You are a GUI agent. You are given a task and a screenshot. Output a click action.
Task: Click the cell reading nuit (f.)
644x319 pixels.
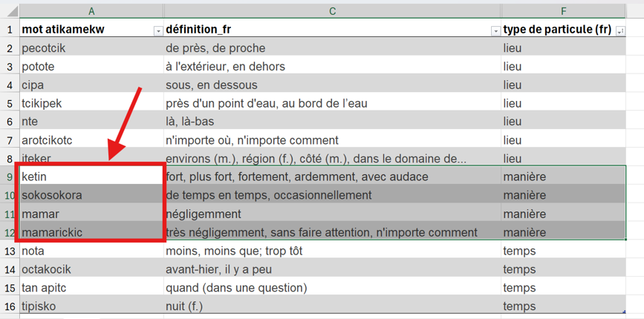(x=332, y=306)
